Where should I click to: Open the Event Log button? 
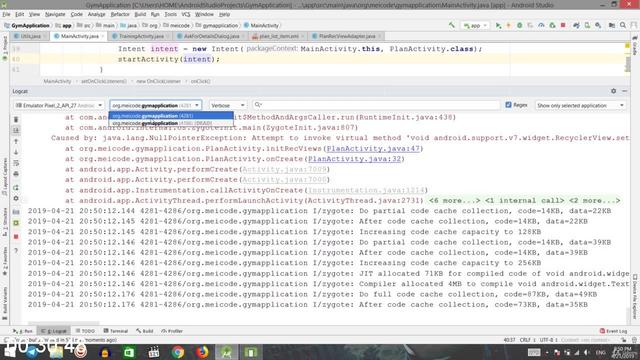click(613, 331)
